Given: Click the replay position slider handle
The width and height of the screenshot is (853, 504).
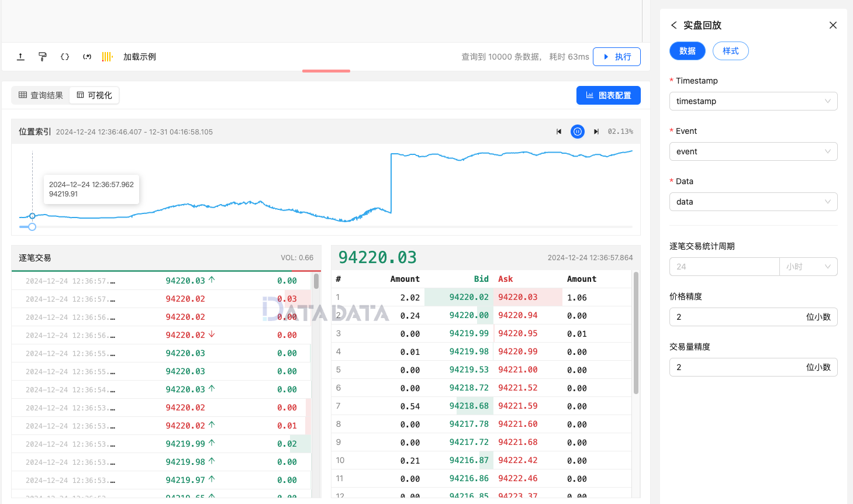Looking at the screenshot, I should [32, 227].
